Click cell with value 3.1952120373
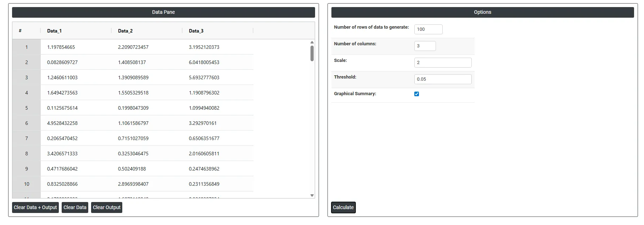This screenshot has height=225, width=644. coord(218,47)
